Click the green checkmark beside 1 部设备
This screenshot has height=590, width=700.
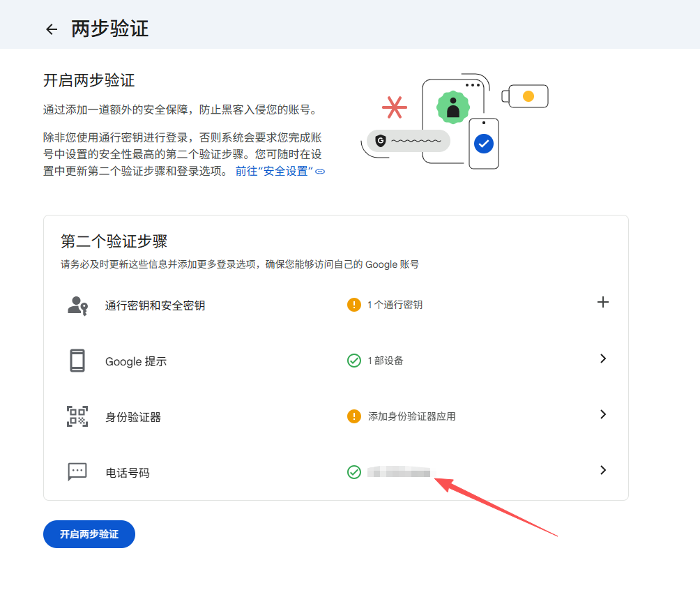(354, 361)
